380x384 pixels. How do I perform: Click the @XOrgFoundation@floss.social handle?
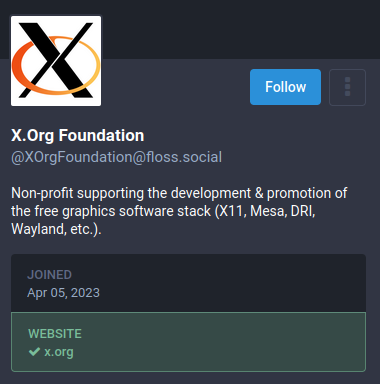pyautogui.click(x=116, y=157)
